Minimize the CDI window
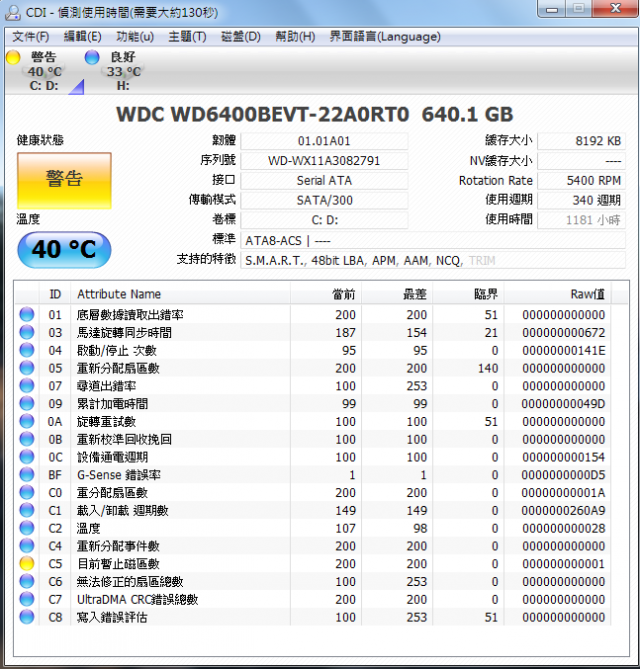 552,9
